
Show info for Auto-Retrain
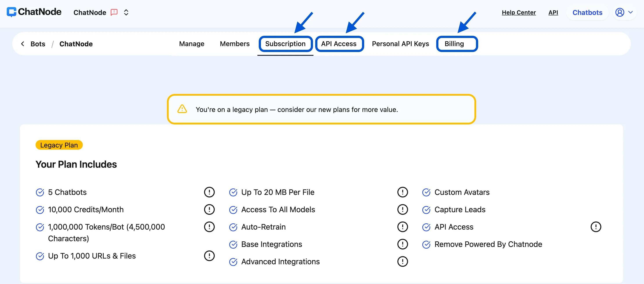pyautogui.click(x=402, y=227)
